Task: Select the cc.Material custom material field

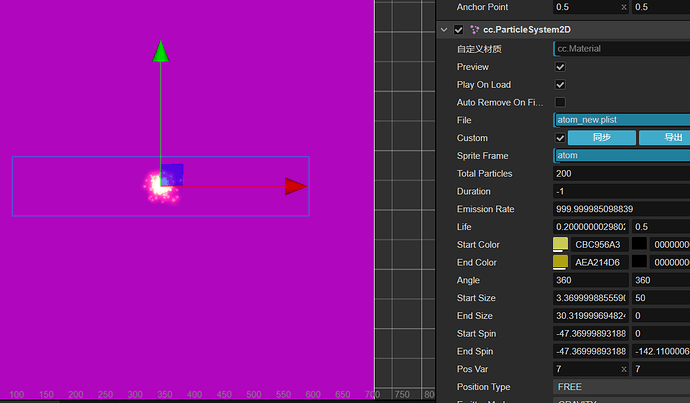Action: click(x=621, y=49)
